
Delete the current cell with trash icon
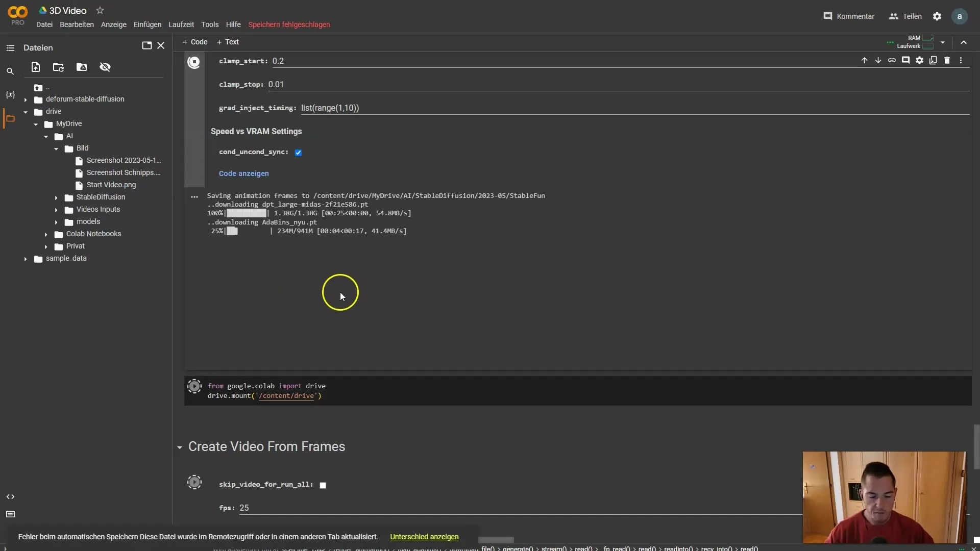pyautogui.click(x=947, y=60)
